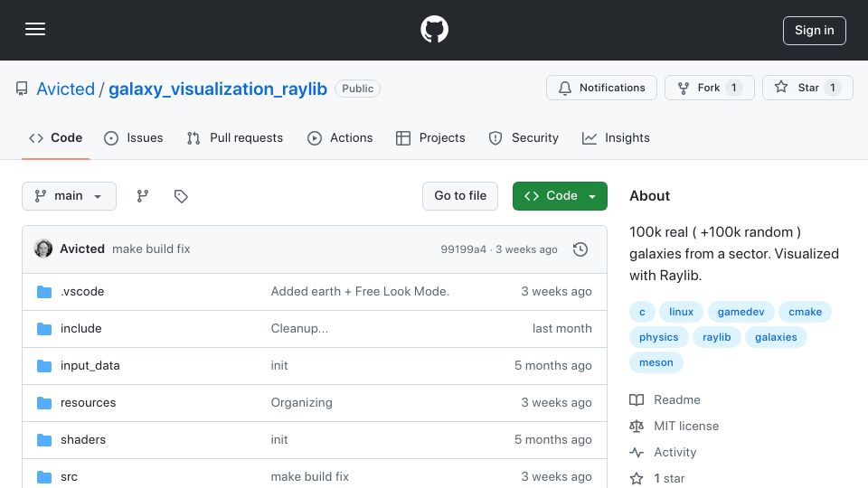Open the src folder
868x488 pixels.
pos(69,477)
